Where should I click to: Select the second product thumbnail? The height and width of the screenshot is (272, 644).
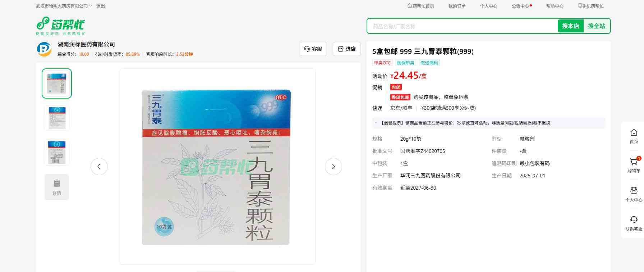57,118
